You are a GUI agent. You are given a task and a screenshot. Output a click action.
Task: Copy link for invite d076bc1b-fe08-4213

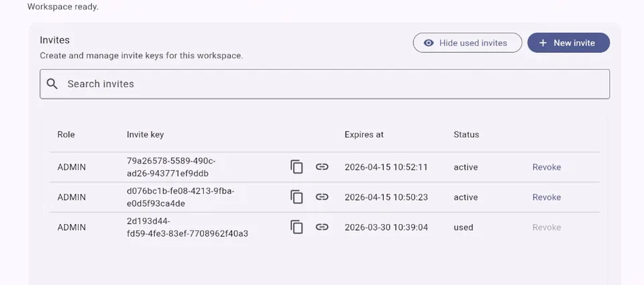coord(322,197)
